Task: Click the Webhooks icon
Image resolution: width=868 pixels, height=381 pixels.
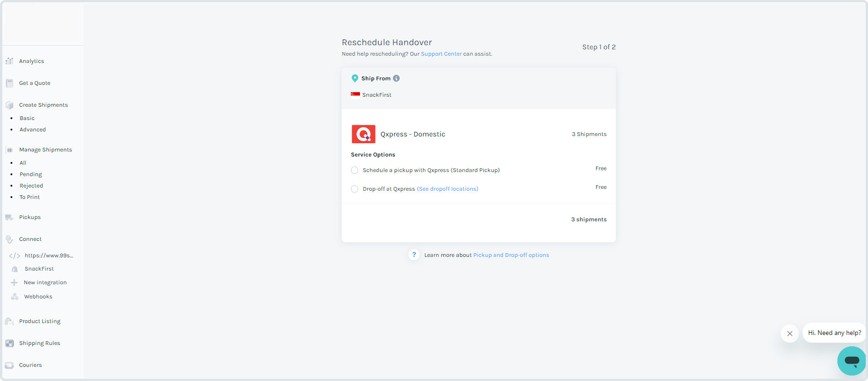Action: tap(15, 297)
